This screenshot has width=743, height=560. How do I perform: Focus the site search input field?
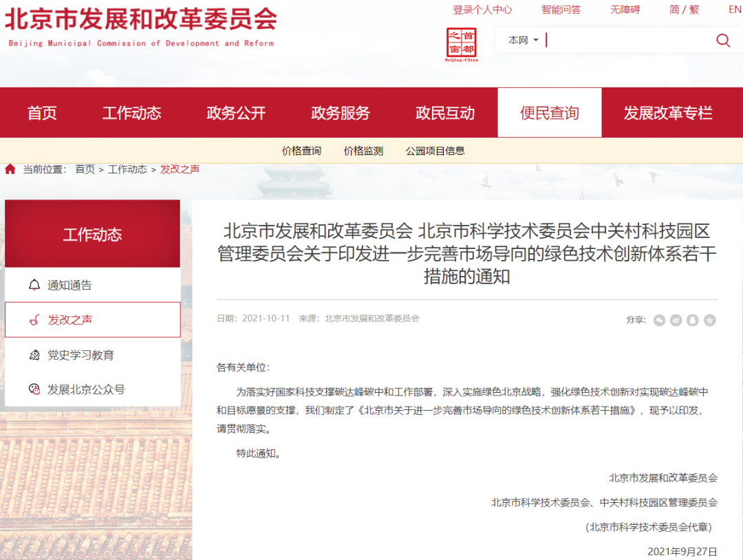click(628, 41)
